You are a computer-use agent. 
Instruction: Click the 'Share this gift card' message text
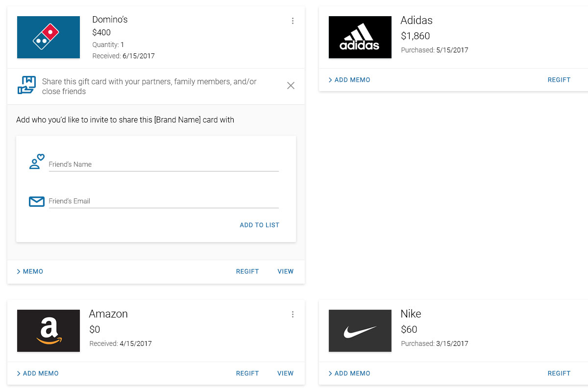[x=149, y=86]
